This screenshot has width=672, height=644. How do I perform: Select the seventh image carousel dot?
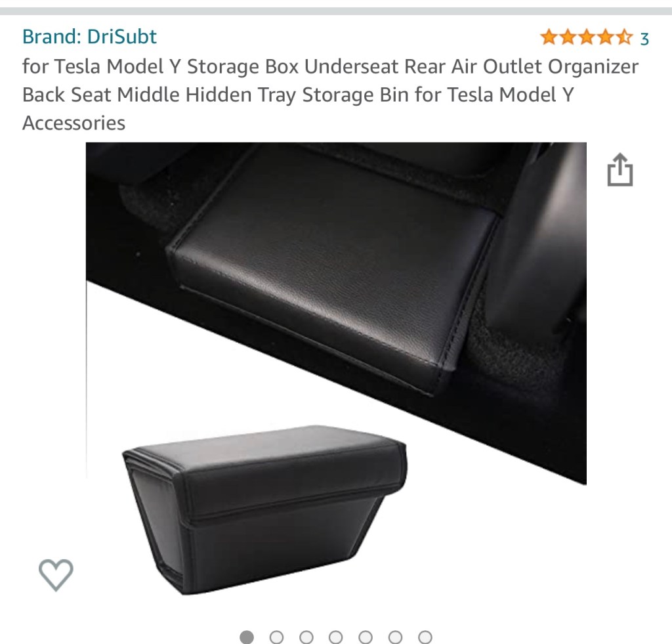tap(425, 637)
